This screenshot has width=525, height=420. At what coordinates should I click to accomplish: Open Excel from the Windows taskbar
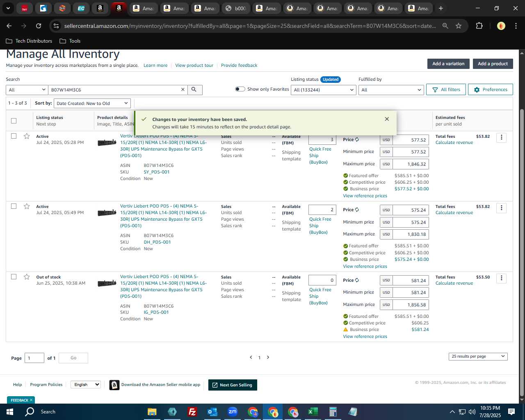[313, 412]
